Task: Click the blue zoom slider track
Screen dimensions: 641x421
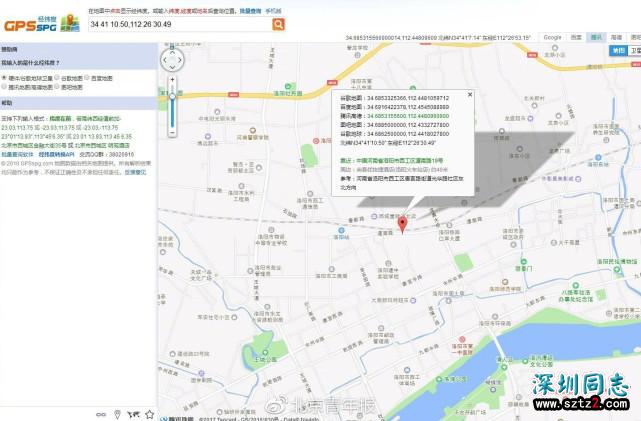Action: (173, 114)
